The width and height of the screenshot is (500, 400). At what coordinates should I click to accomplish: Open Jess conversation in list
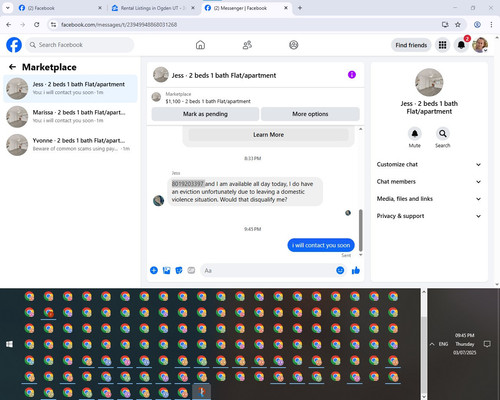coord(70,89)
